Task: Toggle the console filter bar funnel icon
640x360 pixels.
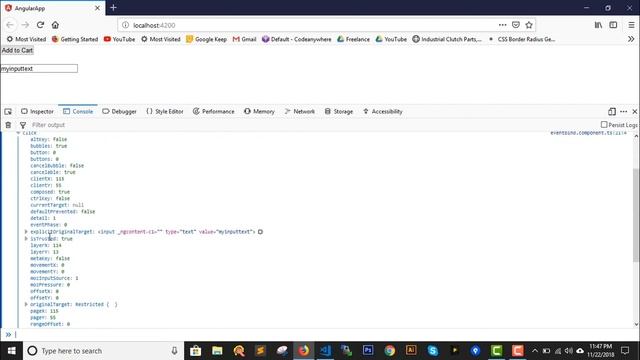Action: coord(23,125)
